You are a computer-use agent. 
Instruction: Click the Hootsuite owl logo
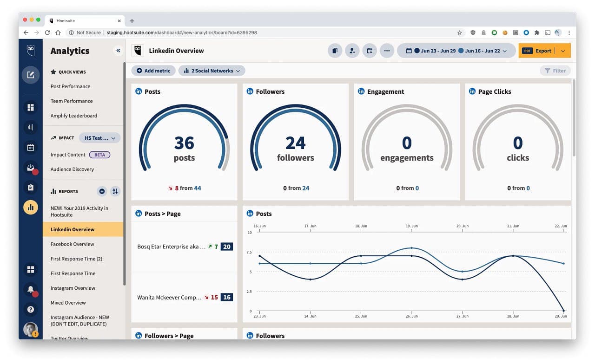pyautogui.click(x=30, y=50)
